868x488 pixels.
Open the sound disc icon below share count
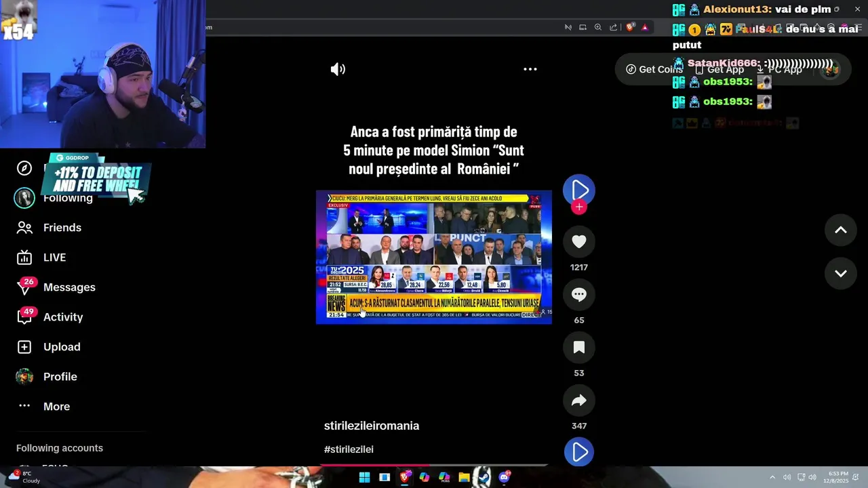[579, 452]
